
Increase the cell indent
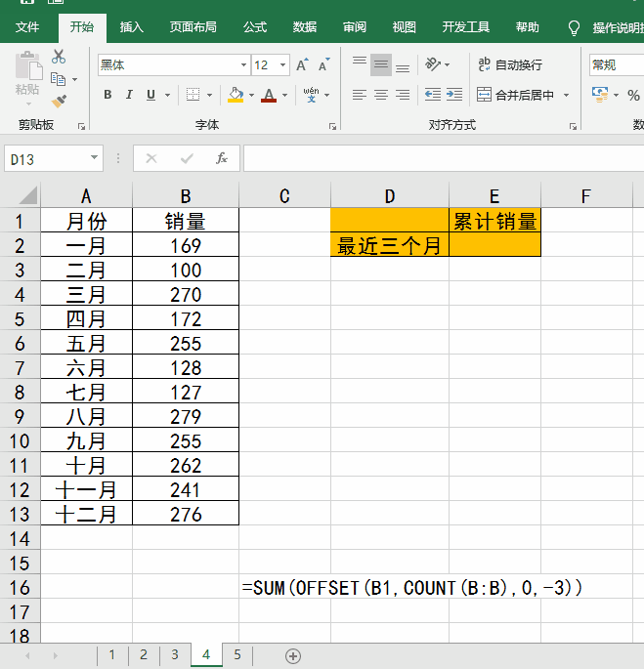(454, 95)
